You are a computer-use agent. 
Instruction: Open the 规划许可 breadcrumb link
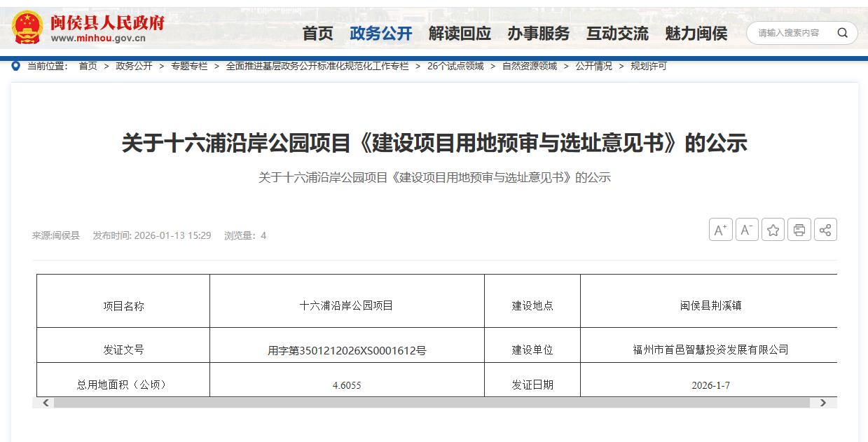pos(649,66)
